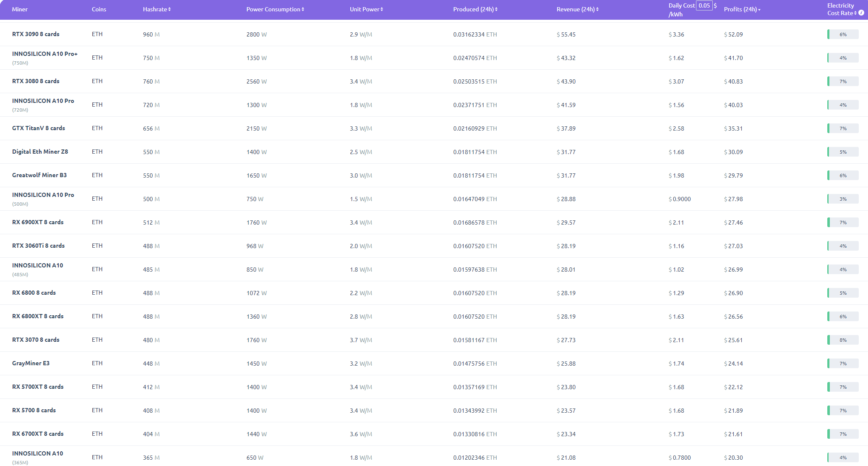
Task: Open RX 6700XT 8 cards miner
Action: (x=38, y=434)
